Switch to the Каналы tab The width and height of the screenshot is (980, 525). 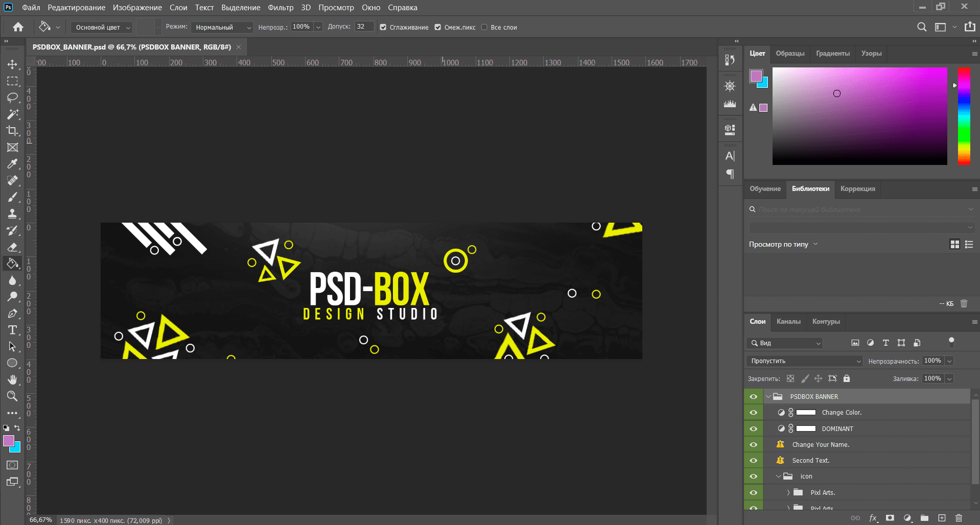[788, 321]
